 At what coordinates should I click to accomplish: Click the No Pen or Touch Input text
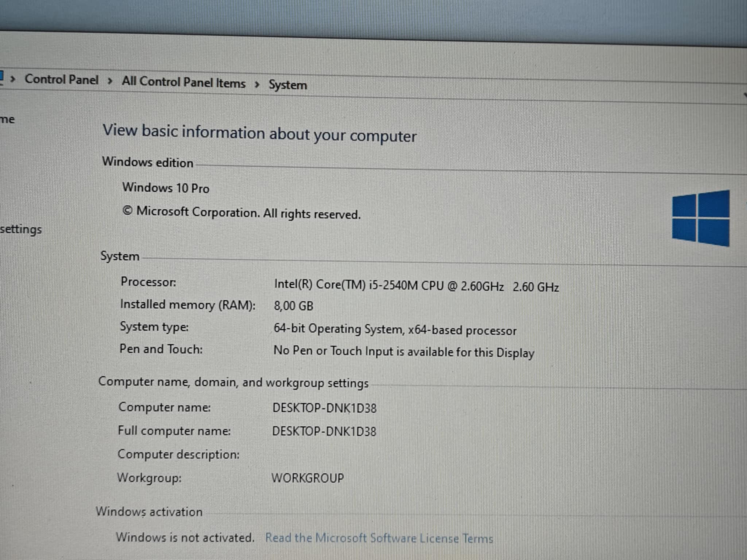403,351
